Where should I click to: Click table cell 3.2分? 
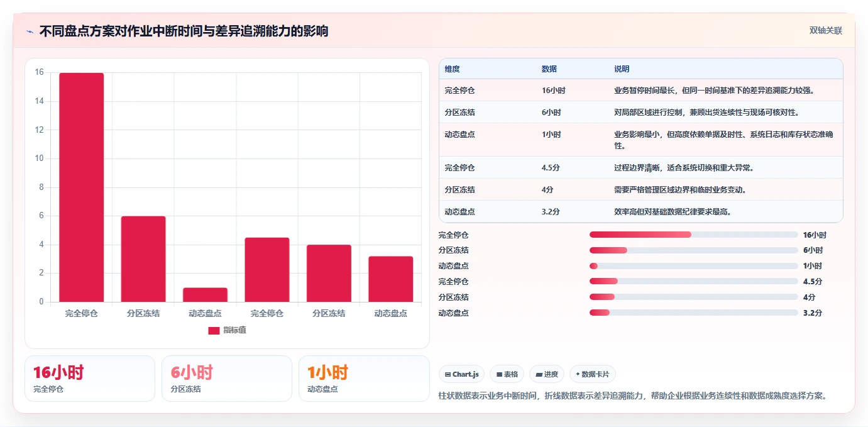pos(551,212)
